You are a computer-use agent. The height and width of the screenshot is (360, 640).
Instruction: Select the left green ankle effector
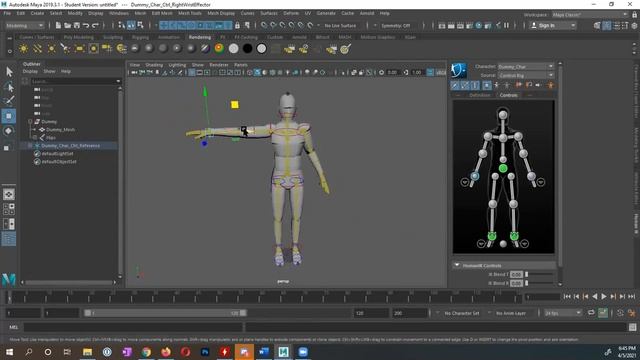(x=492, y=236)
